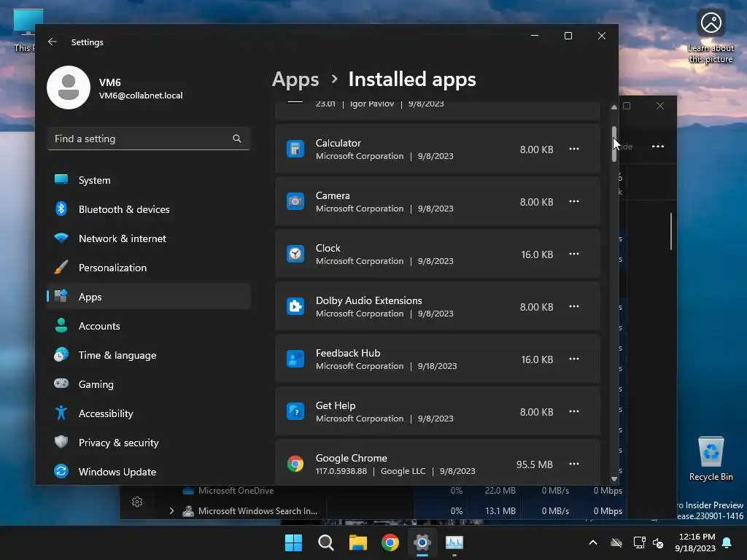Screen dimensions: 747x560
Task: Open the notification bell
Action: click(727, 542)
